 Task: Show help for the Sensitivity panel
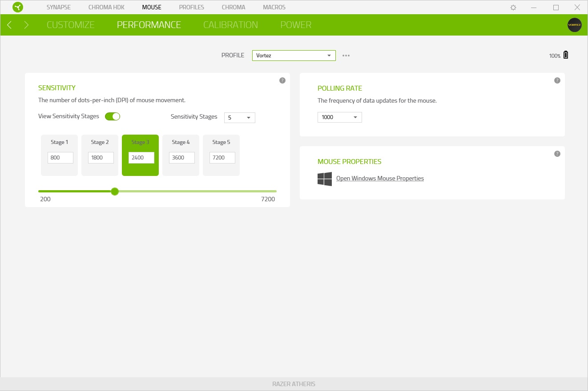[282, 80]
